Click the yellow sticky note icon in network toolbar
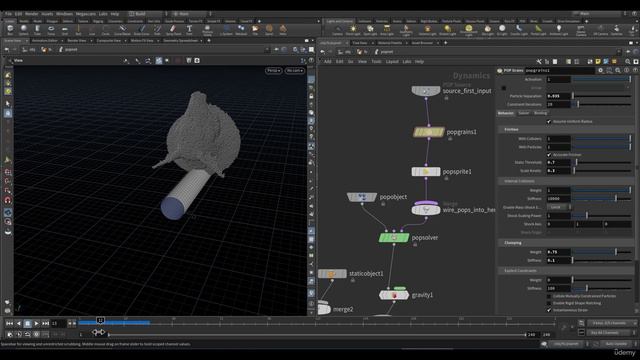 598,62
